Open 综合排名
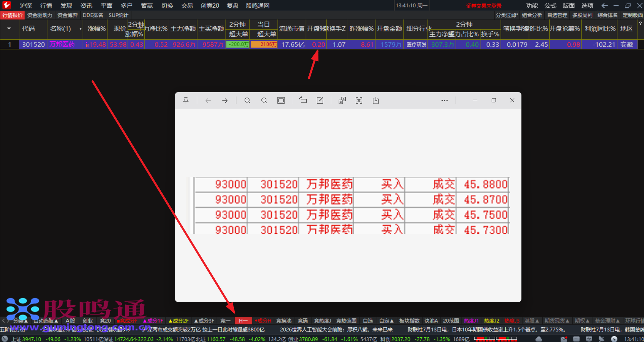644x342 pixels. [x=608, y=15]
